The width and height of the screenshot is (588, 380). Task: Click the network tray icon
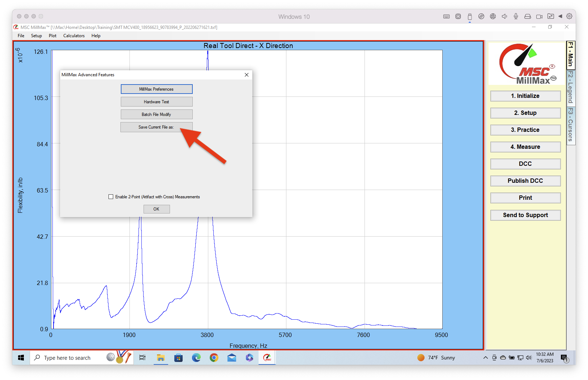(520, 358)
